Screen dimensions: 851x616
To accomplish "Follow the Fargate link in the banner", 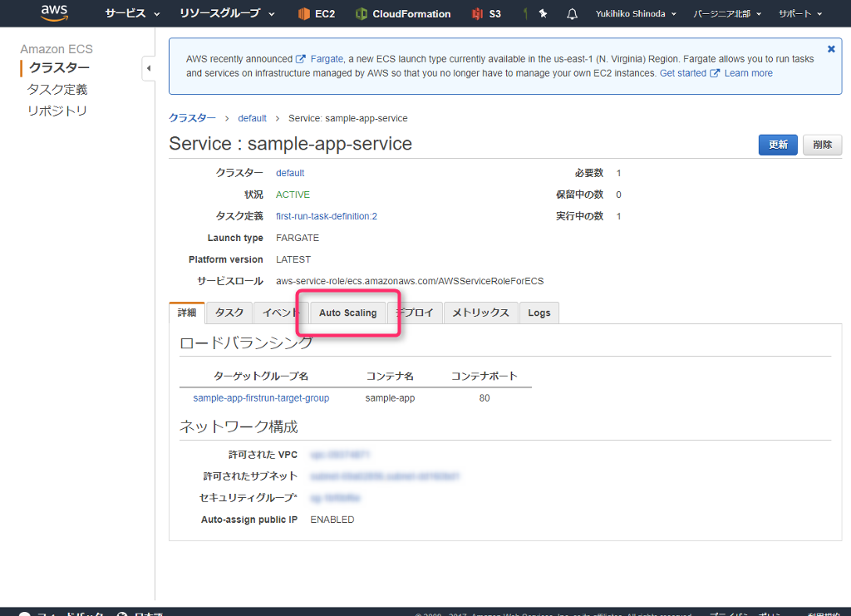I will pyautogui.click(x=327, y=59).
